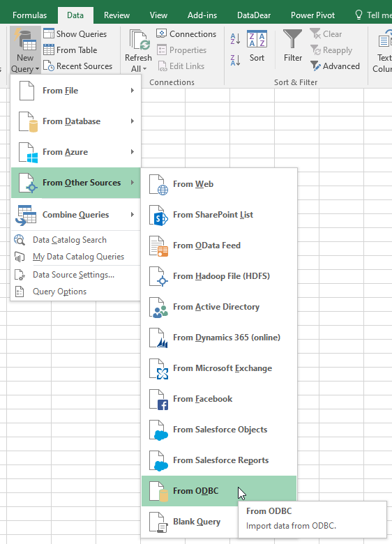The height and width of the screenshot is (544, 392).
Task: Choose From Active Directory
Action: pos(219,307)
